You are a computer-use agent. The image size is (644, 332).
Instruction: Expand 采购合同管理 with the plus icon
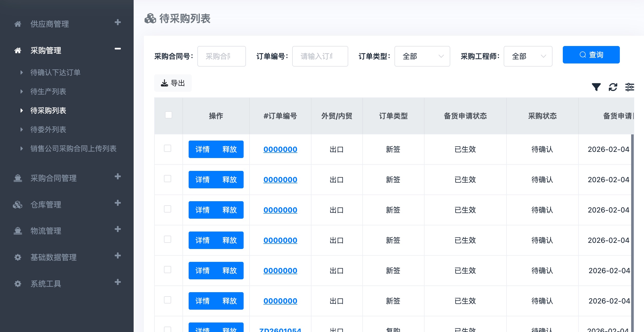(118, 177)
